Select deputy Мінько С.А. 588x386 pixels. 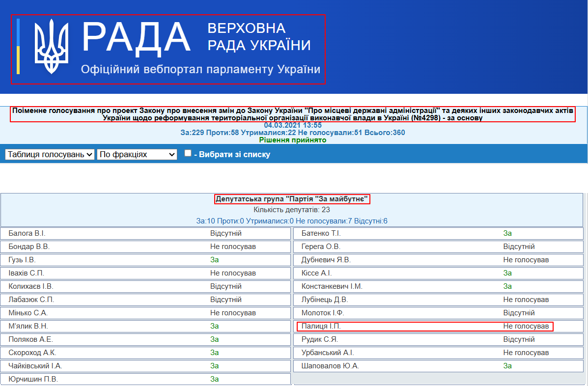pyautogui.click(x=28, y=313)
